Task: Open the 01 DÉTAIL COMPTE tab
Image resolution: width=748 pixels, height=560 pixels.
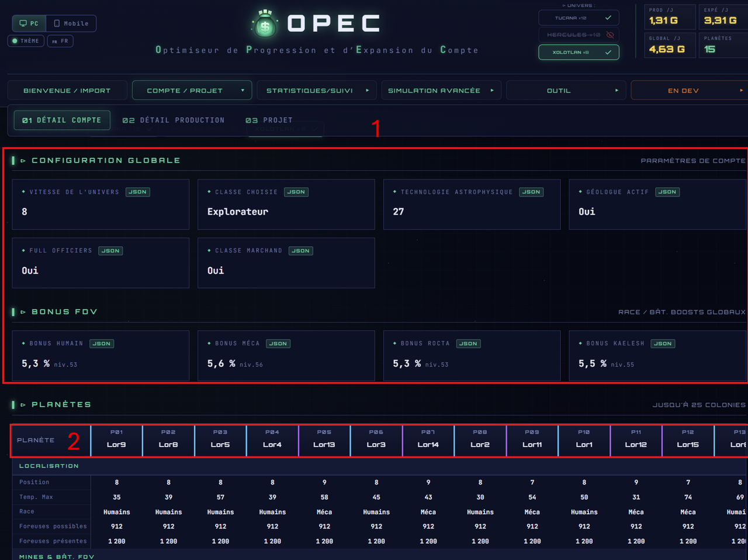Action: pos(62,120)
